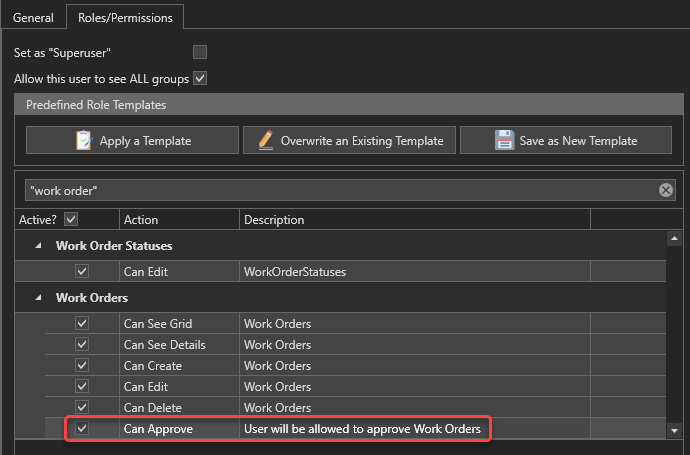
Task: Click the pencil icon on Overwrite an Existing Template
Action: tap(265, 141)
